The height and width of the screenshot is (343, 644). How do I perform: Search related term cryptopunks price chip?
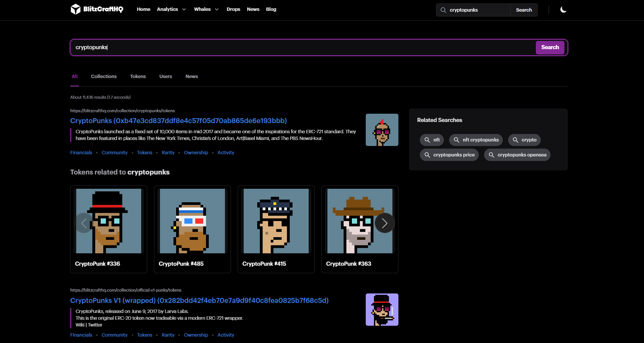pos(449,155)
